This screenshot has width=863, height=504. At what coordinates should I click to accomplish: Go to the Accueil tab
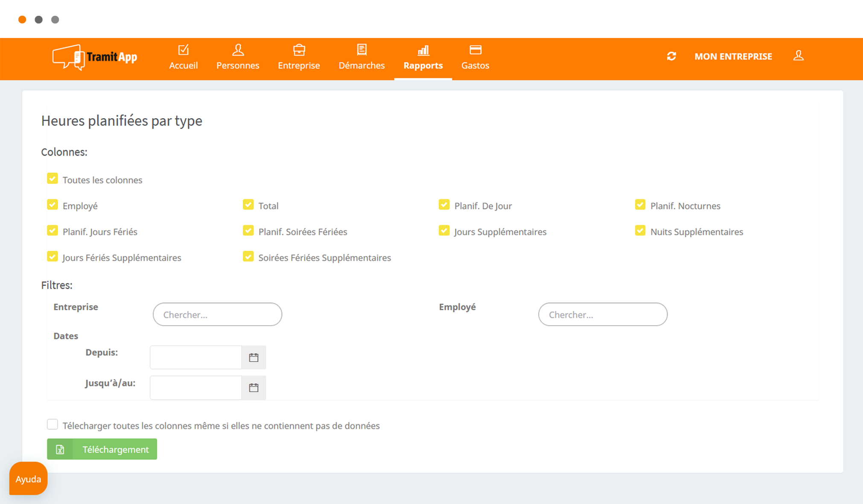pos(184,58)
